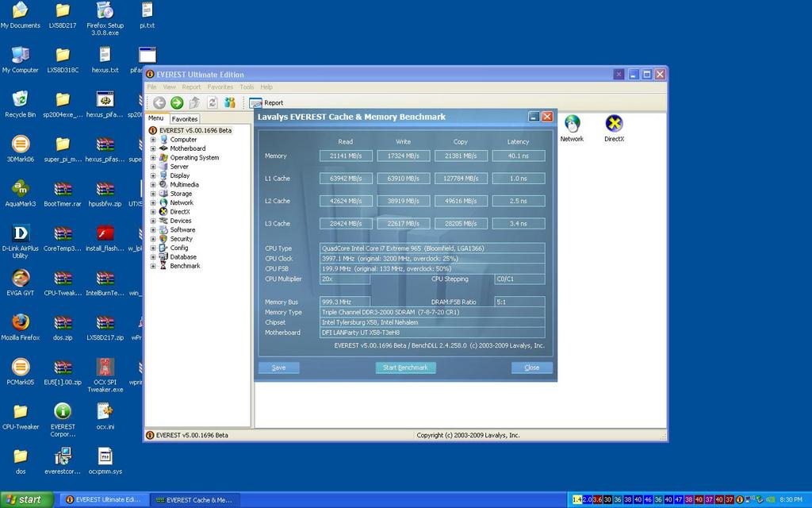Click the Memory Latency value 40.1 ns
The height and width of the screenshot is (508, 812).
(x=519, y=156)
